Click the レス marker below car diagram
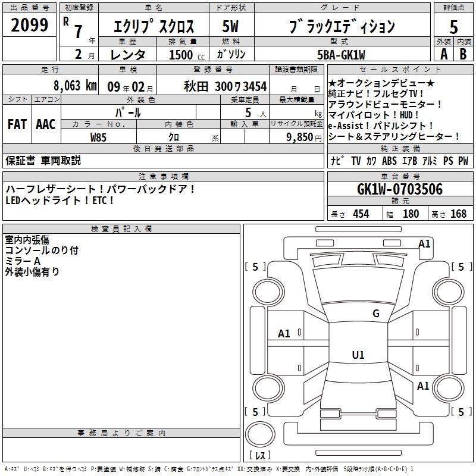 259,456
